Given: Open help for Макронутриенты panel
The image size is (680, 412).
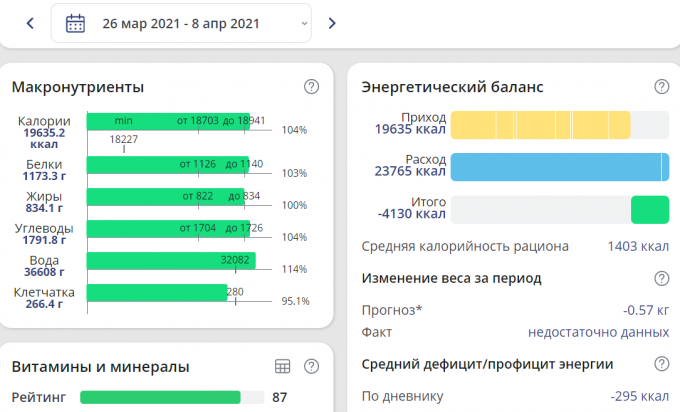Looking at the screenshot, I should click(x=311, y=87).
